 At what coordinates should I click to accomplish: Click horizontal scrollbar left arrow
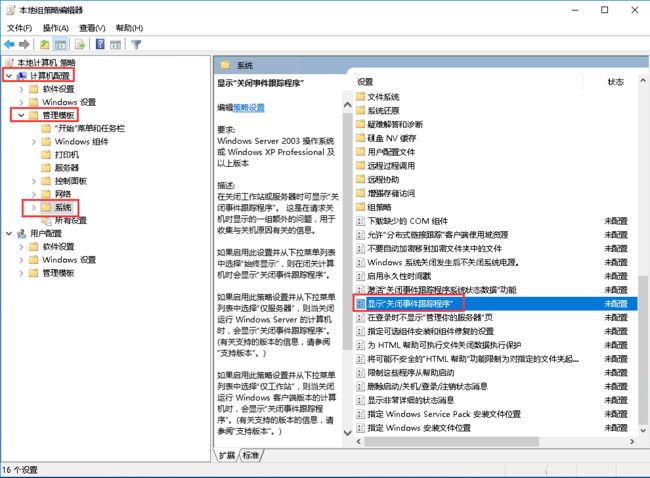[x=359, y=442]
